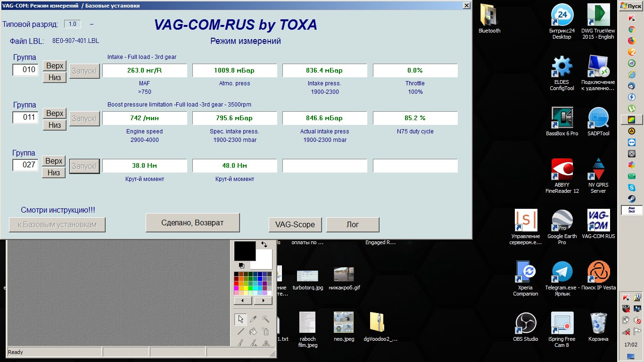Screen dimensions: 644x362
Task: Open the Корзина recycle bin
Action: 598,327
